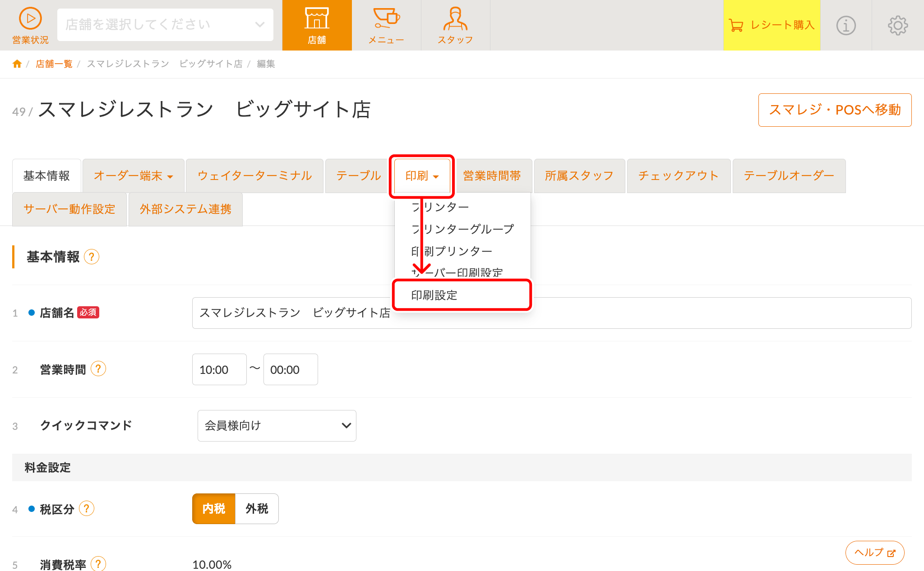Open store selection dropdown
Screen dimensions: 924x571
[165, 25]
